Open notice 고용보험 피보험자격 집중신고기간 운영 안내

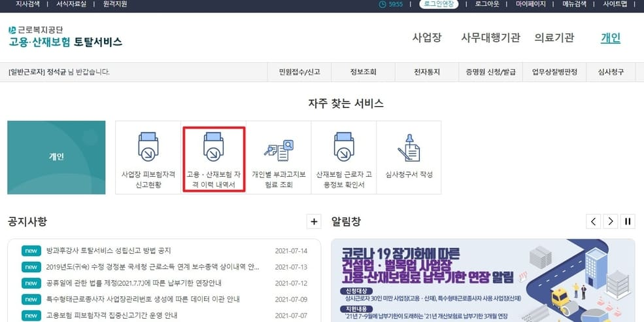pos(112,315)
